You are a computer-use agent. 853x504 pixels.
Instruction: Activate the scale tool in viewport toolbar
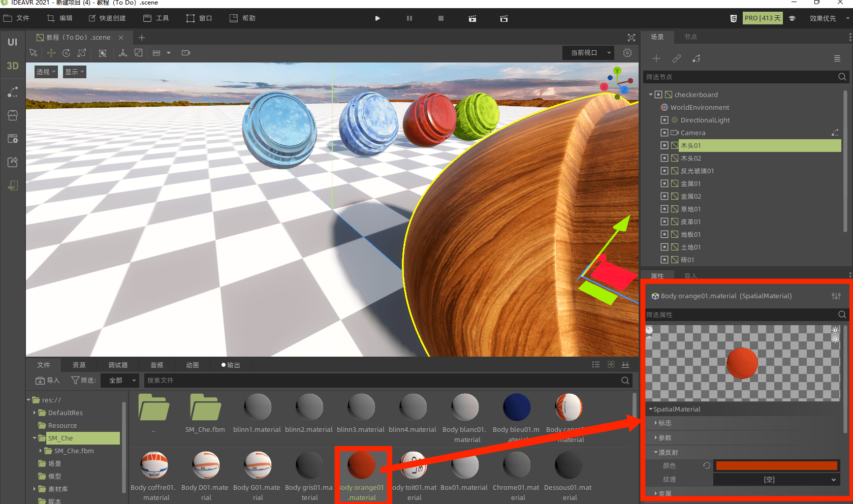(x=82, y=53)
